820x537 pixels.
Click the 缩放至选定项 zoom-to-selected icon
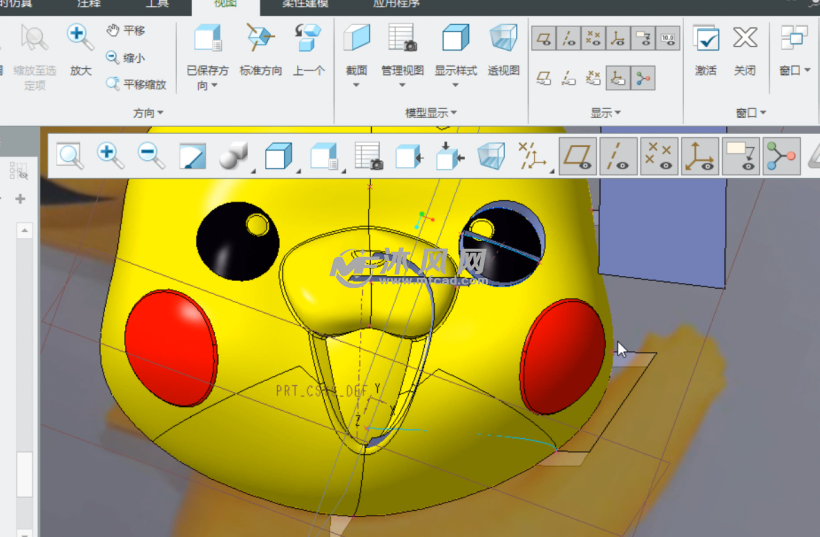(35, 56)
